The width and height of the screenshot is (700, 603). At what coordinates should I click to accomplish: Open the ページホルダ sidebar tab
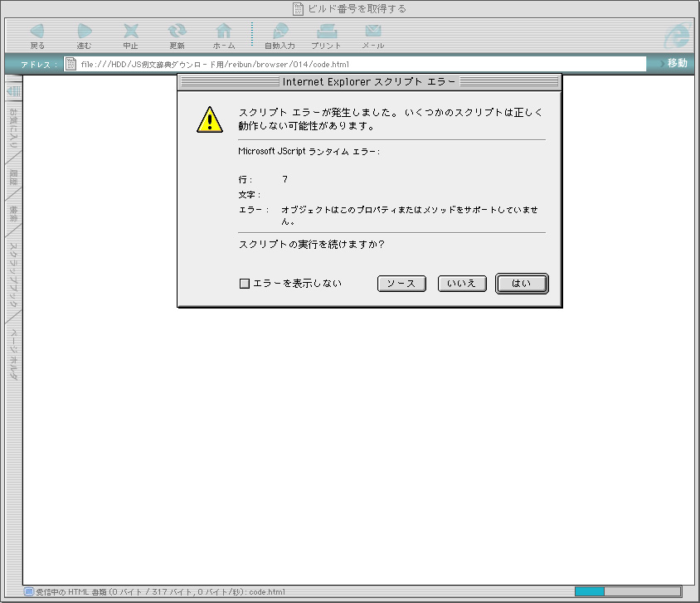(x=13, y=354)
